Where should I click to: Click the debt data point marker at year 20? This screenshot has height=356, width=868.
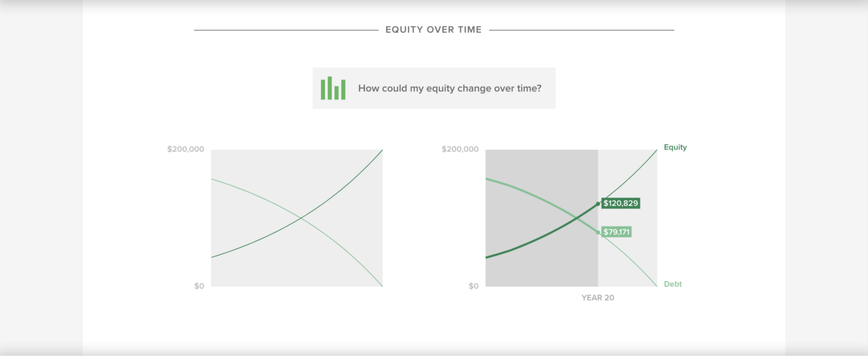[x=598, y=232]
